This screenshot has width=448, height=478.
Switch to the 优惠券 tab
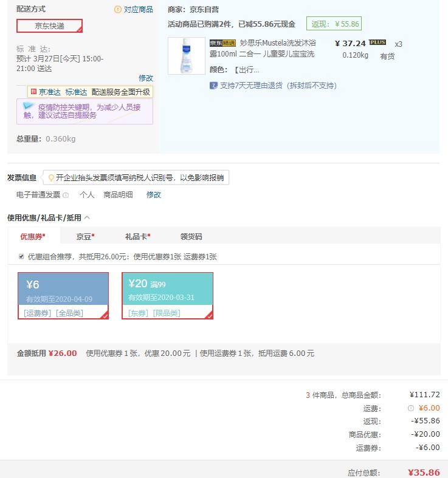(33, 236)
